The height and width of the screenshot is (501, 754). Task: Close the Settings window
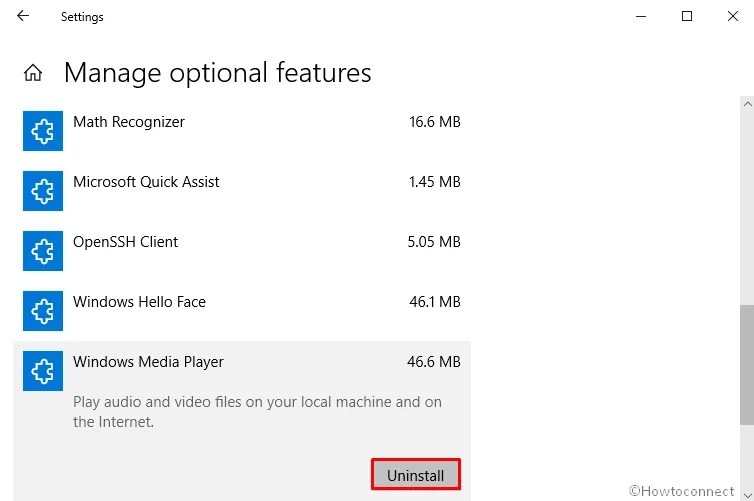point(733,16)
